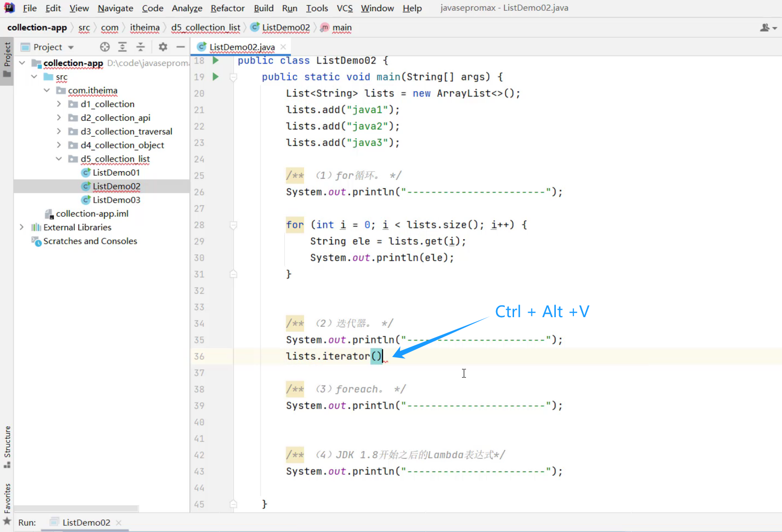782x532 pixels.
Task: Open the Build menu
Action: tap(264, 8)
